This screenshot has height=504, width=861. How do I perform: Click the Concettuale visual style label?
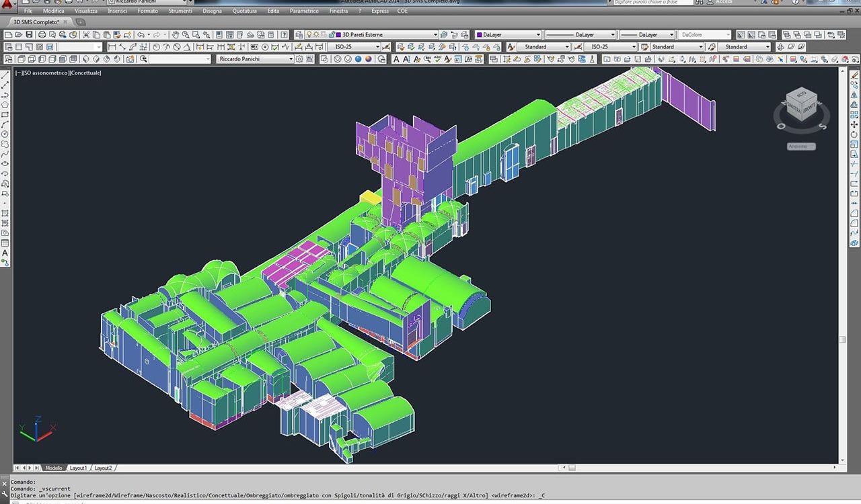coord(85,73)
